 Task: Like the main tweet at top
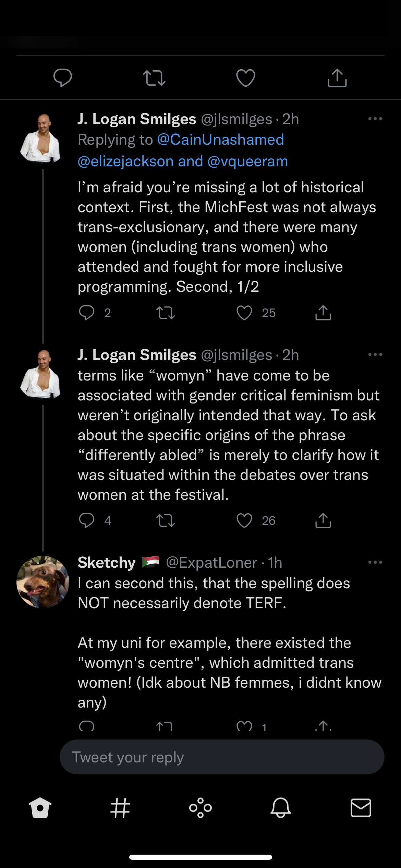click(246, 78)
